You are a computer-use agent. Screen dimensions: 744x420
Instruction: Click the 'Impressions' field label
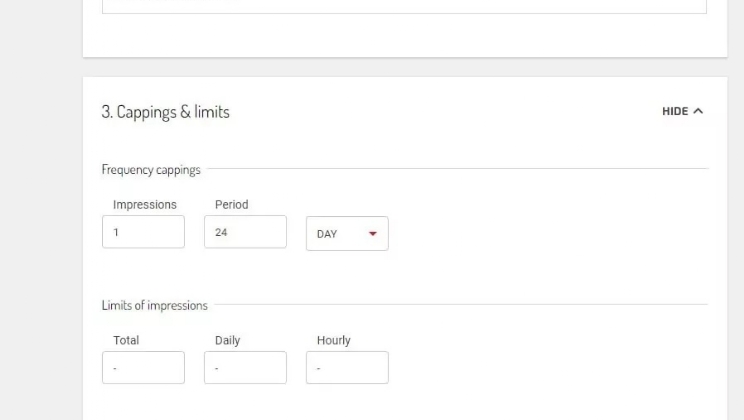point(144,205)
